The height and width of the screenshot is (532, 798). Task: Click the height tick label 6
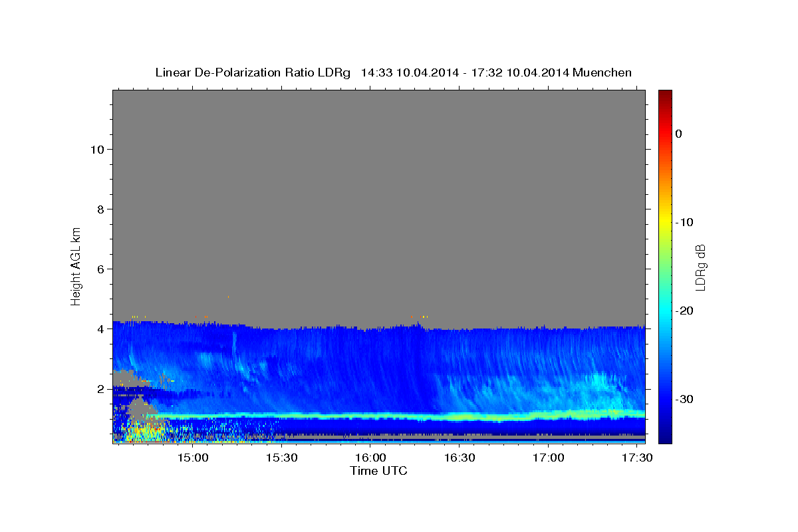[101, 269]
